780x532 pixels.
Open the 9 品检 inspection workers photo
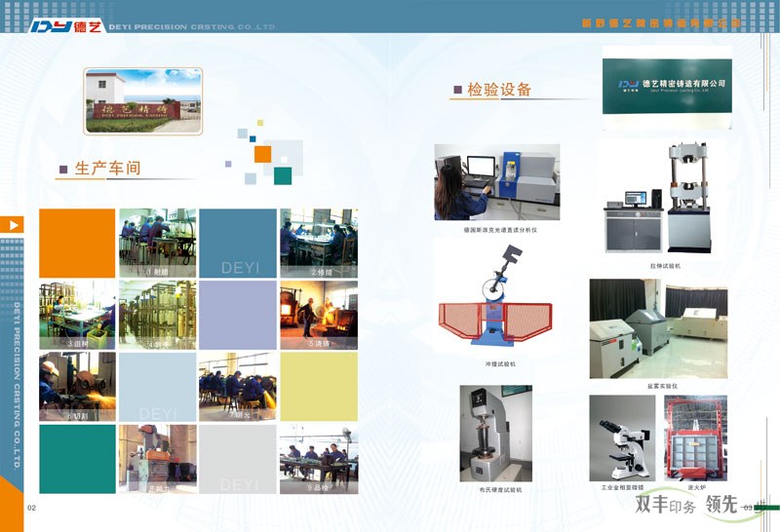click(x=318, y=459)
